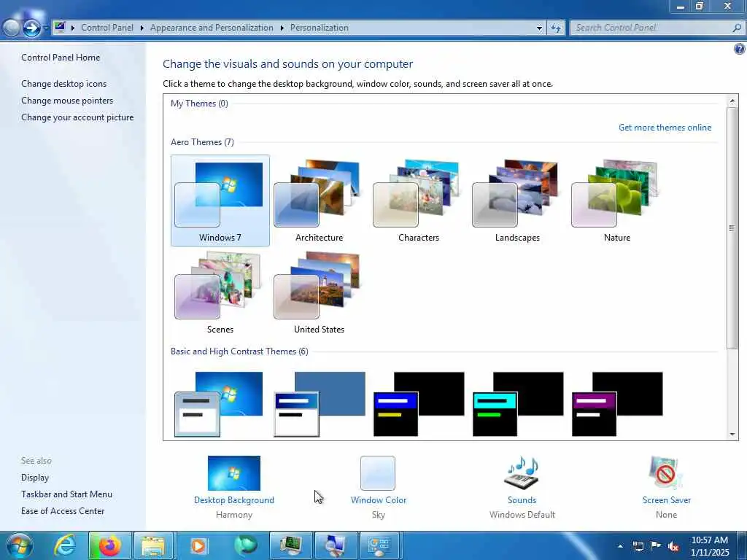Click the network tray icon
747x560 pixels.
638,546
